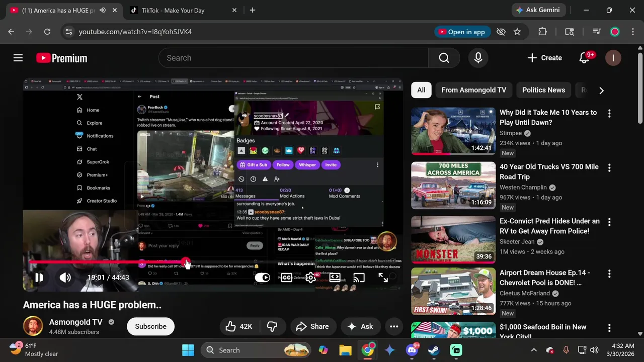The image size is (644, 362).
Task: Open more actions ellipsis below video
Action: pos(394,326)
